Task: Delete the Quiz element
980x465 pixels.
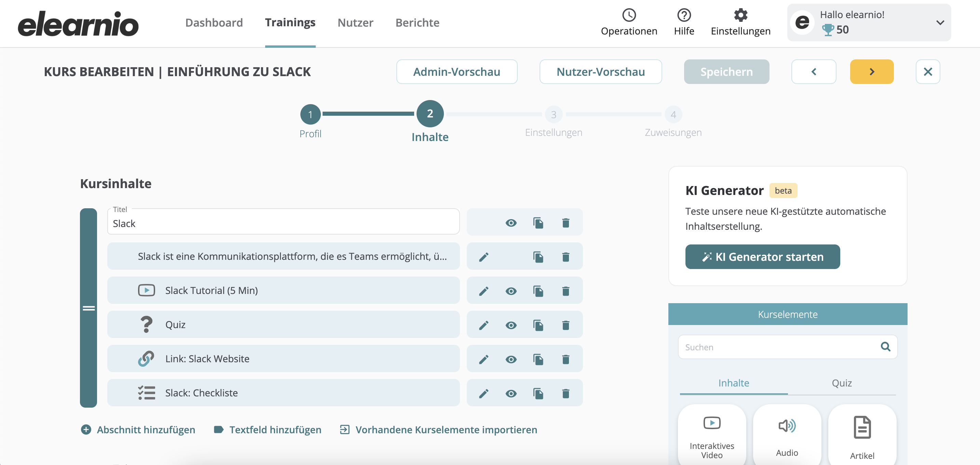Action: coord(565,325)
